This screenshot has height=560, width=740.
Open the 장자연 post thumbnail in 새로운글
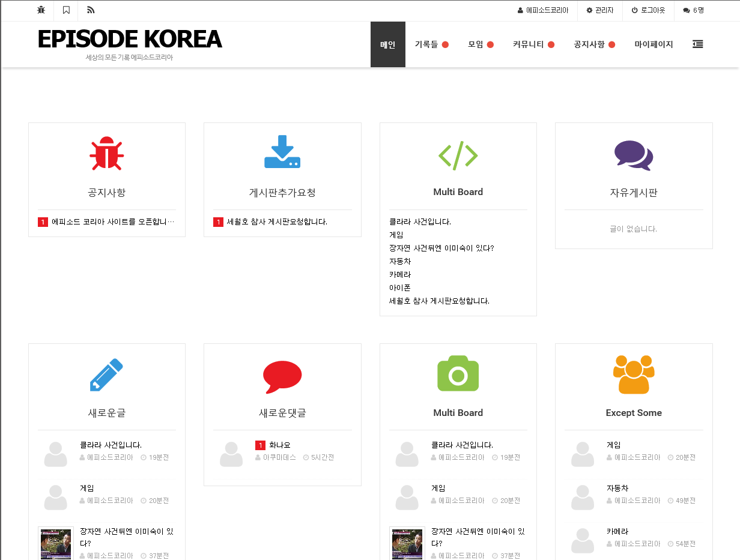(x=56, y=543)
